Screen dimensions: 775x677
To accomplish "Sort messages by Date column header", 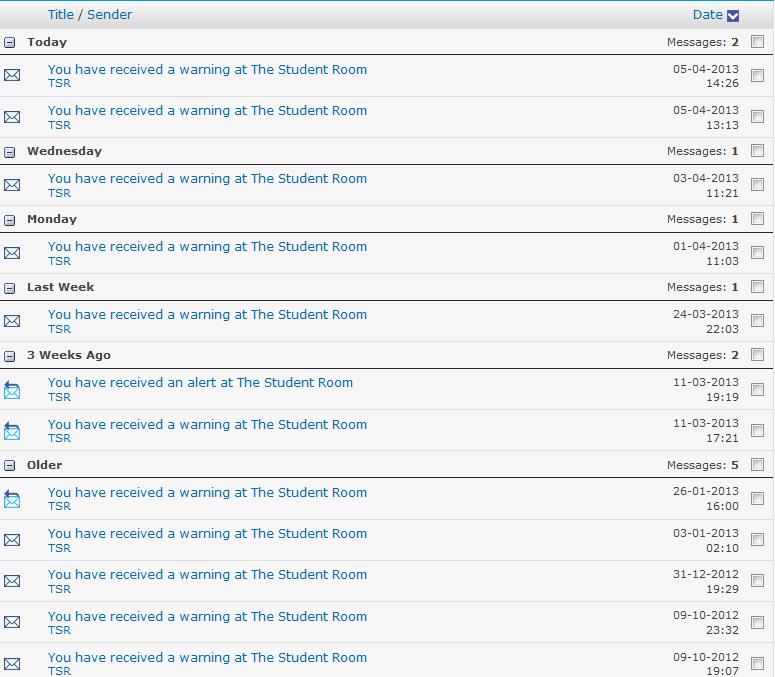I will coord(707,15).
